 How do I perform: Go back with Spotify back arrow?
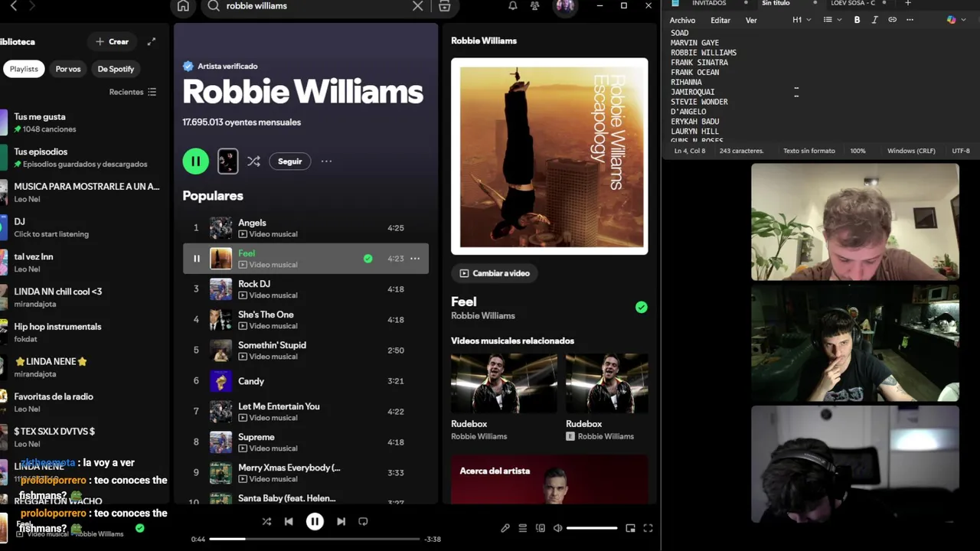[13, 6]
